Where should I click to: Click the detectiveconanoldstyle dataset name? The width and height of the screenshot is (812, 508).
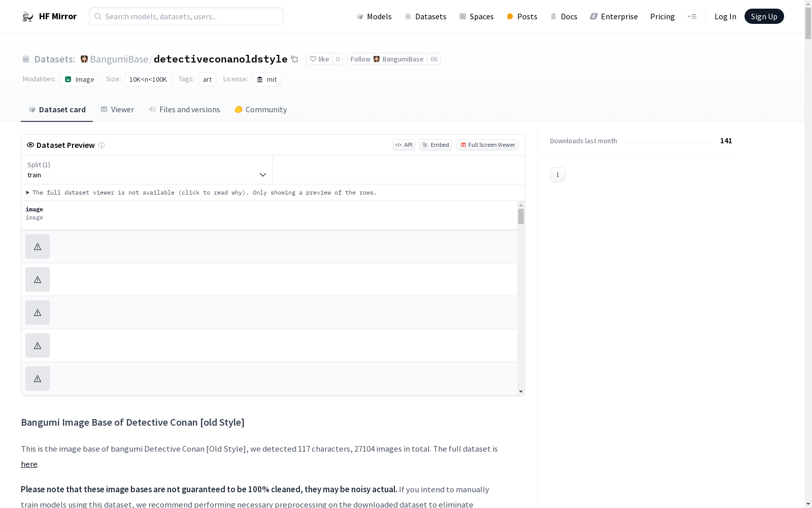coord(220,59)
